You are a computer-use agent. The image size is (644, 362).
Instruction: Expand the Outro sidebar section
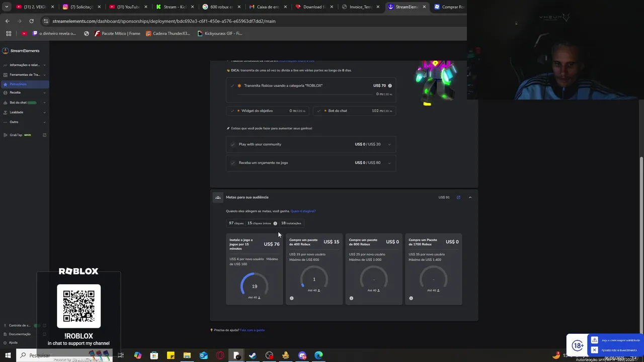pos(25,122)
